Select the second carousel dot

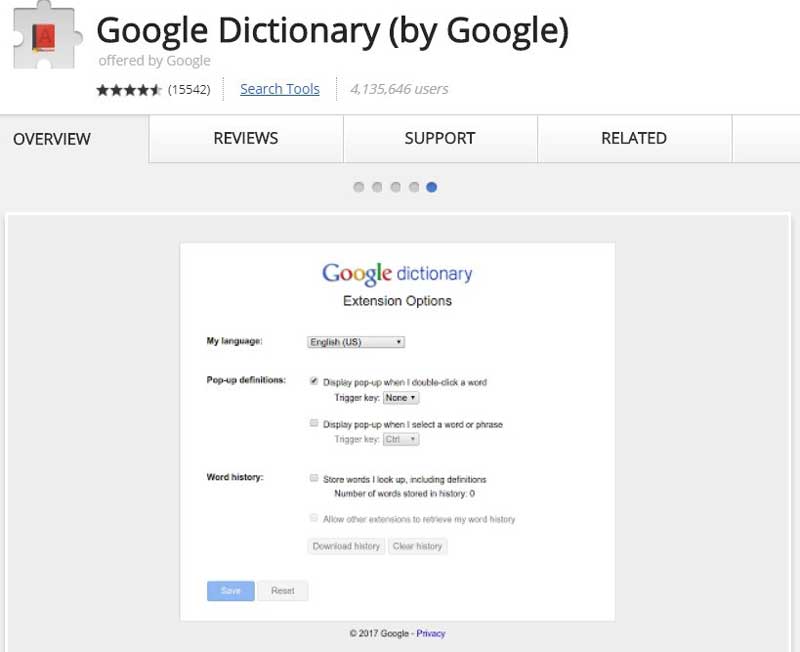pos(377,187)
